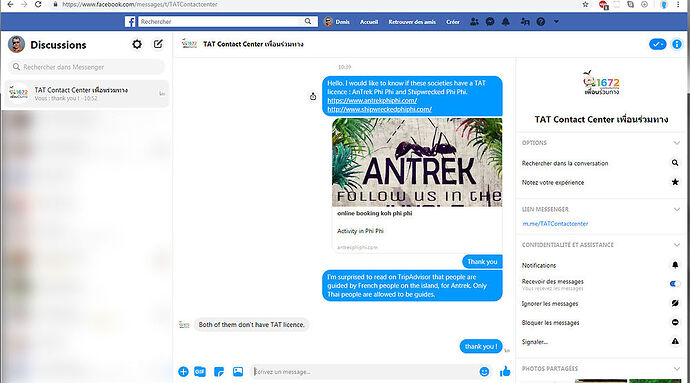Click the ignore messages icon

(675, 303)
